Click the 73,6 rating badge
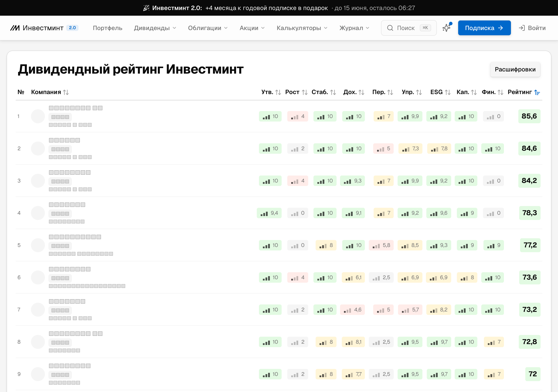Screen dimensions: 558x392 click(530, 277)
